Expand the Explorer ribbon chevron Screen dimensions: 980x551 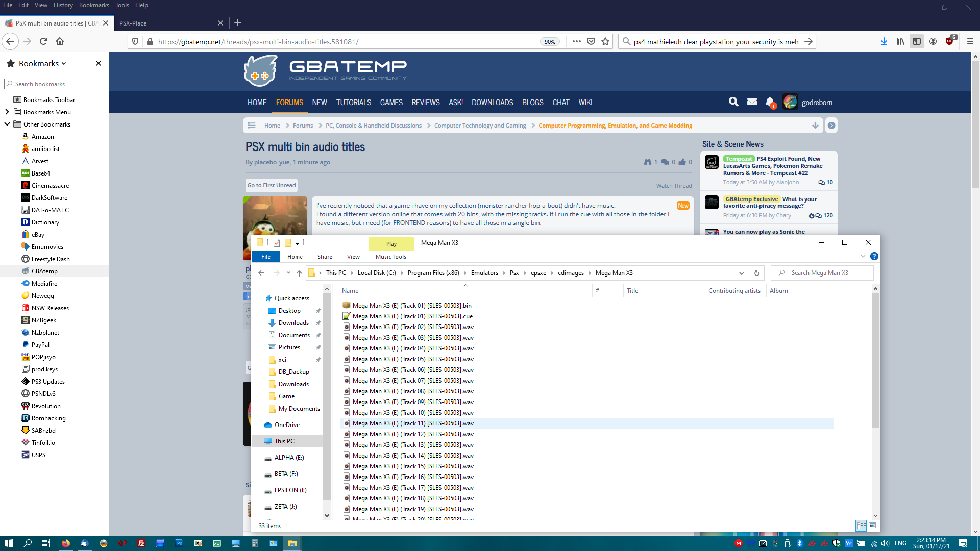[x=863, y=256]
